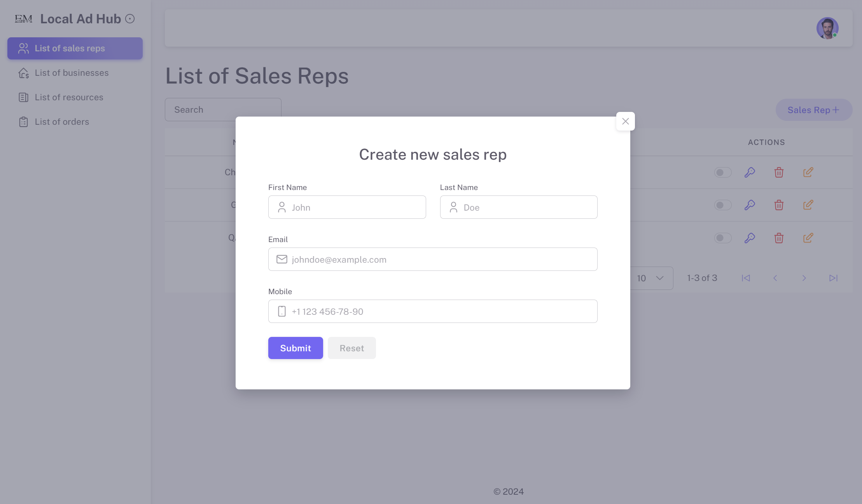Click the Last Name input field
This screenshot has width=862, height=504.
(519, 207)
